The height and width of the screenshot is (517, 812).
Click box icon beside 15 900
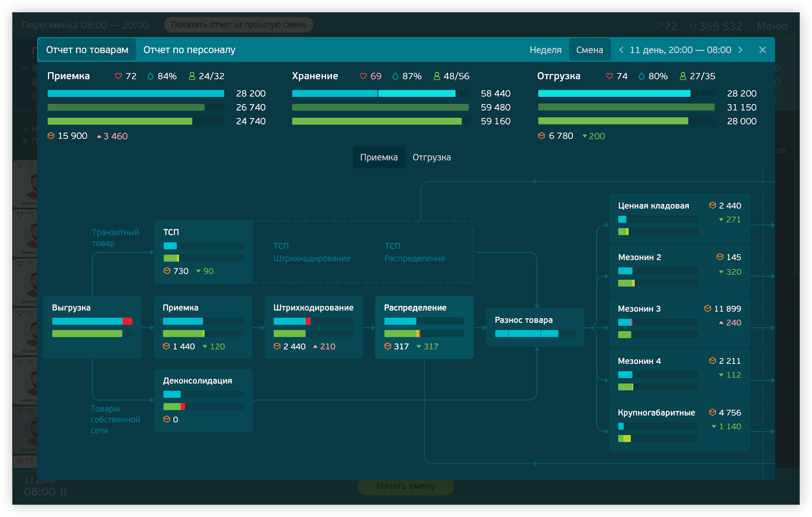click(51, 135)
